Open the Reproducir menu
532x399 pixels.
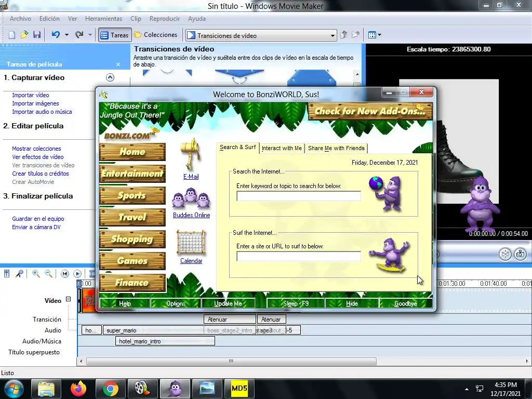tap(165, 19)
